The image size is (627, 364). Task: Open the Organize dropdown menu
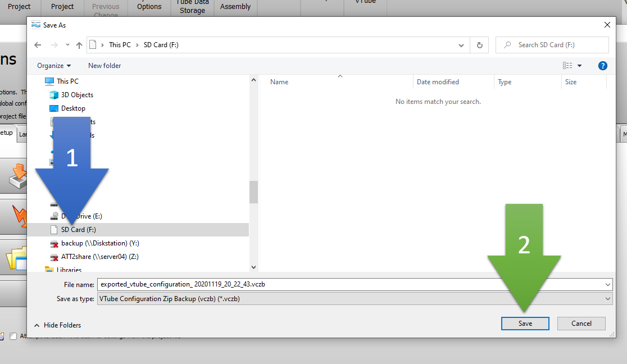[54, 66]
